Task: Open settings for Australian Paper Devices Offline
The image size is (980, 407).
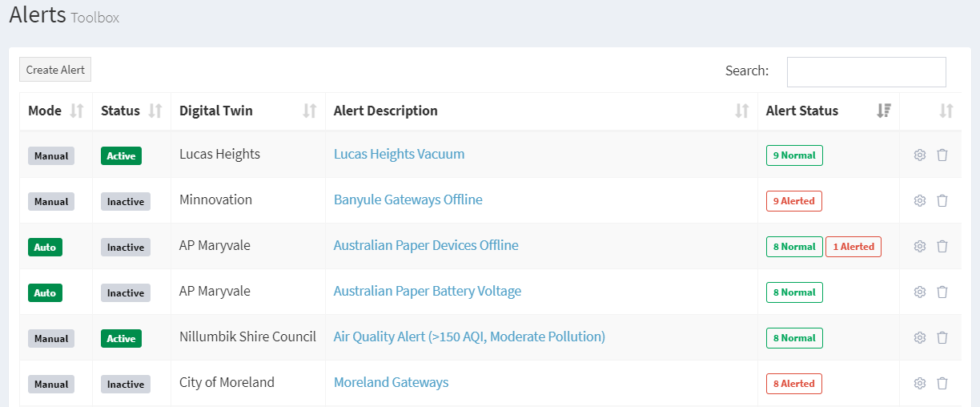Action: [919, 247]
